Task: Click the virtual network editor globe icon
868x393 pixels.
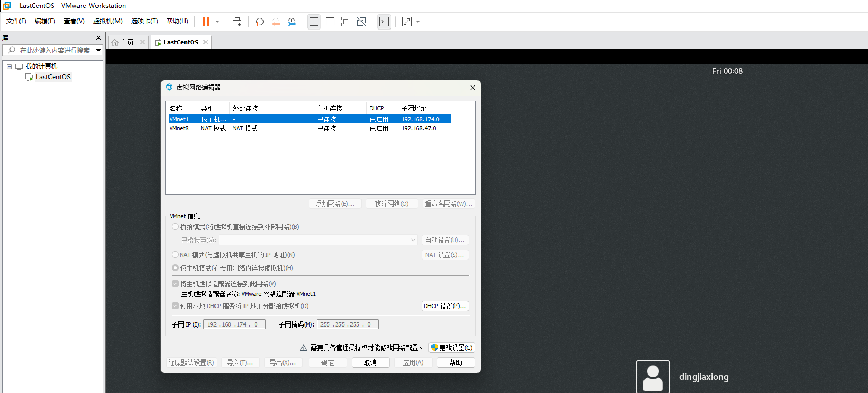Action: 169,88
